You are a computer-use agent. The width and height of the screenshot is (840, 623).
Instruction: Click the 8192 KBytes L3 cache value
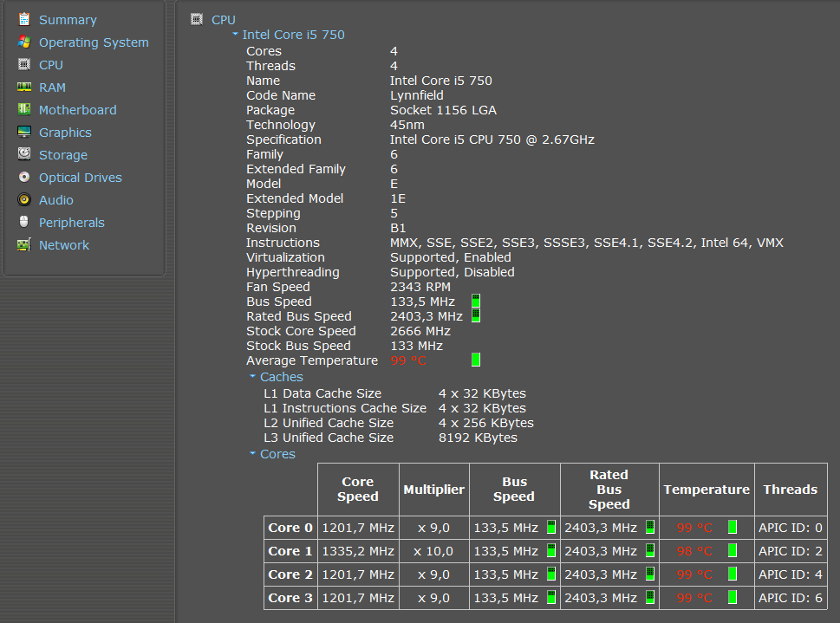tap(478, 438)
